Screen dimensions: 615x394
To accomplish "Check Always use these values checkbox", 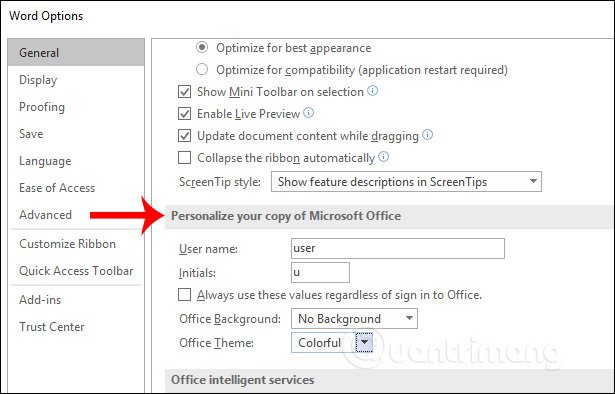I will pos(184,294).
